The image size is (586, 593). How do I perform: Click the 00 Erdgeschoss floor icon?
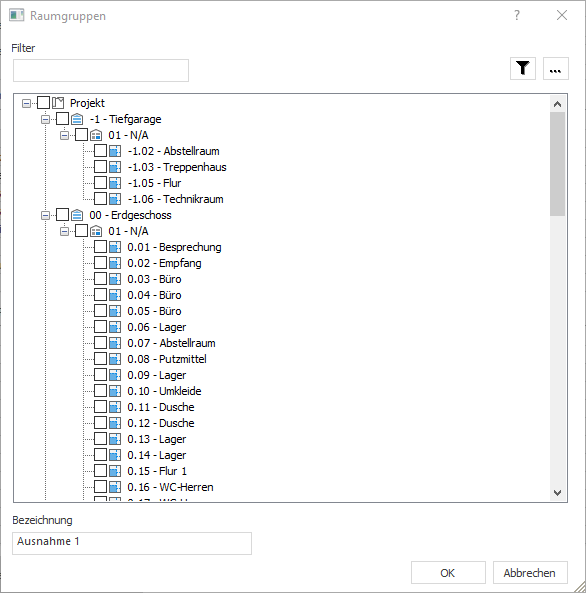[x=77, y=215]
